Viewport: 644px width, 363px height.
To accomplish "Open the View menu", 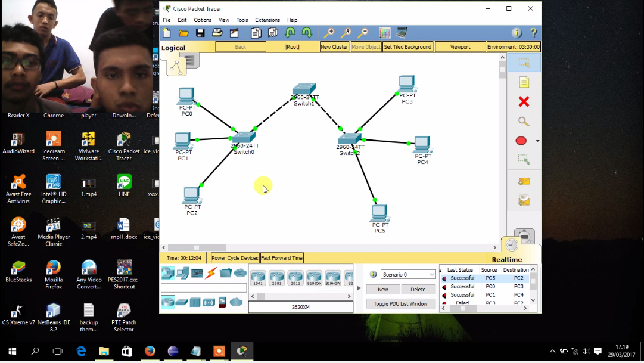I will coord(224,20).
